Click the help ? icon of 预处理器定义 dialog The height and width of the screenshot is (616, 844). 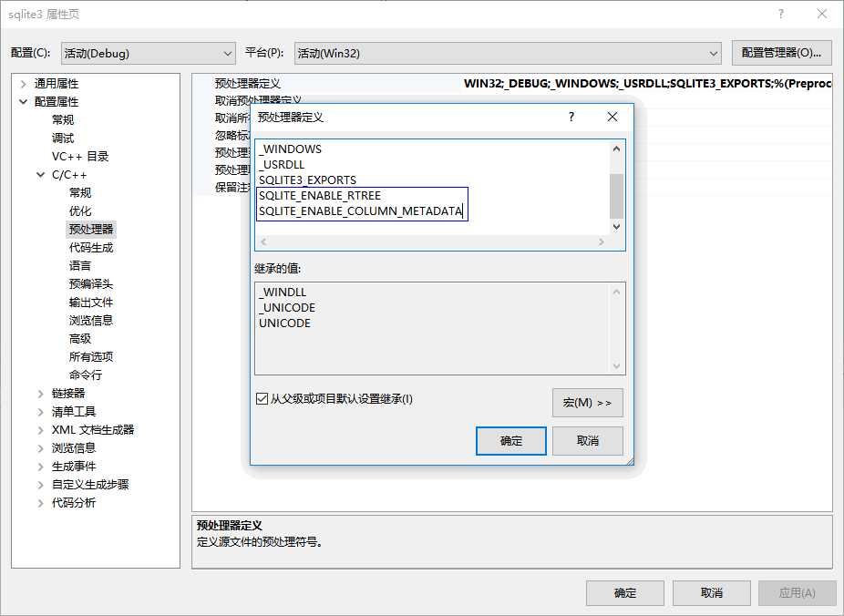pos(571,117)
